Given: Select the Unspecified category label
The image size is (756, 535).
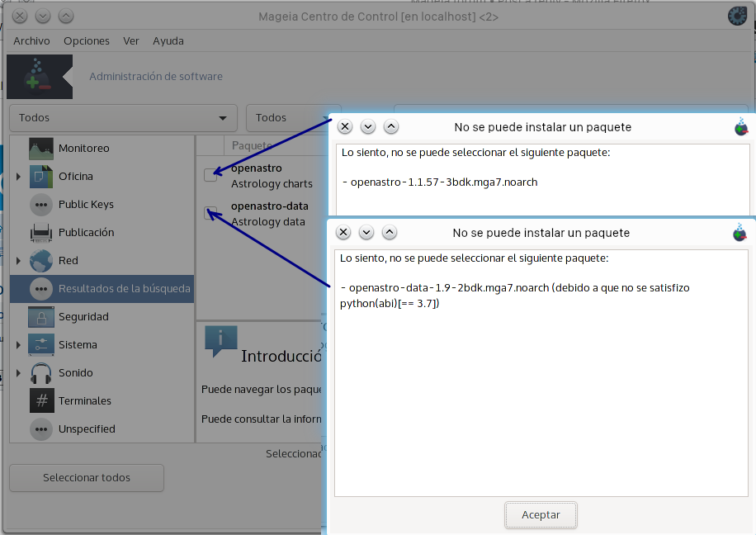Looking at the screenshot, I should coord(87,428).
